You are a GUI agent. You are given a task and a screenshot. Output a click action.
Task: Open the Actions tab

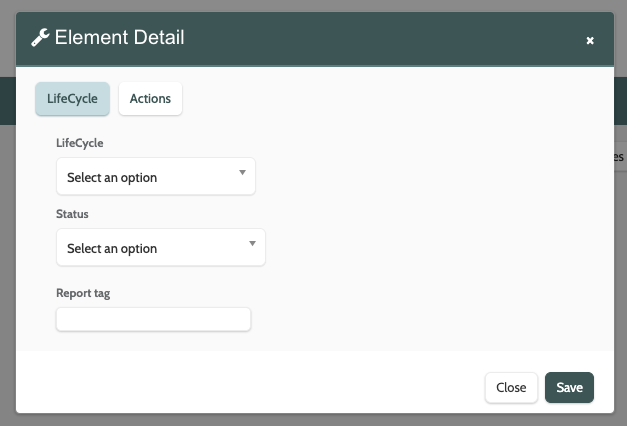150,99
